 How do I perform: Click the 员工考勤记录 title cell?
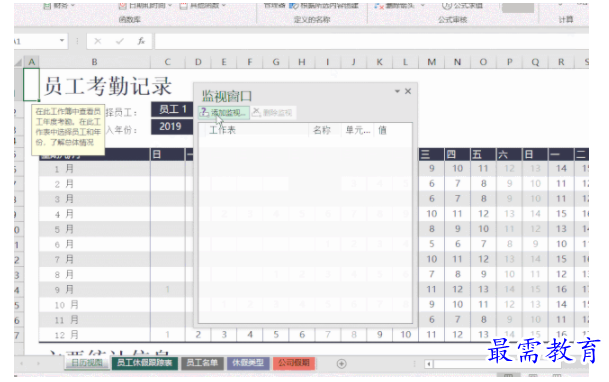pos(108,86)
